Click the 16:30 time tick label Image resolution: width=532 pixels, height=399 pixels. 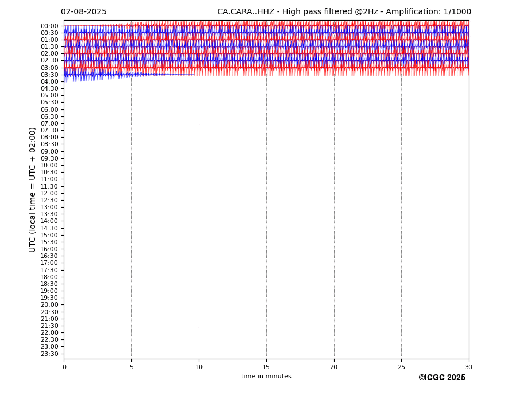pyautogui.click(x=49, y=256)
